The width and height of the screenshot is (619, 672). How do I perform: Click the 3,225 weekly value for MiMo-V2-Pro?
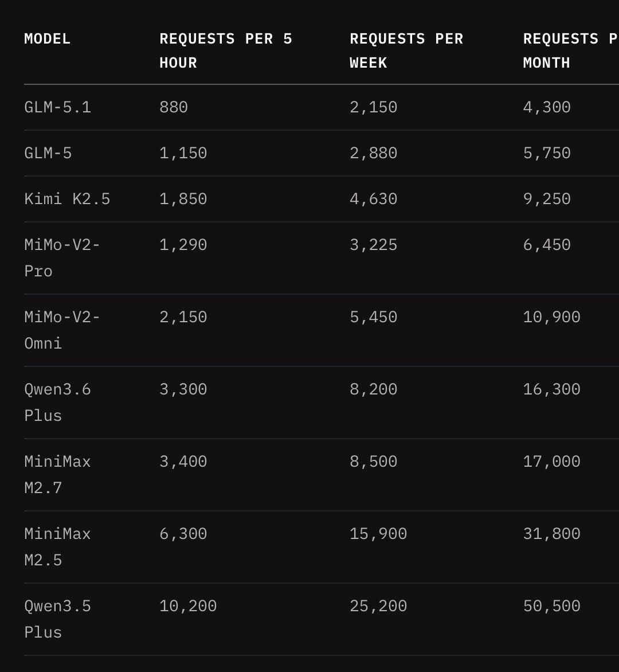[374, 245]
